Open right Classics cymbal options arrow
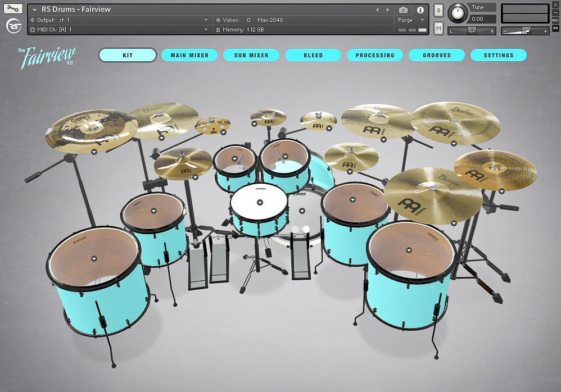The height and width of the screenshot is (392, 561). [x=501, y=192]
